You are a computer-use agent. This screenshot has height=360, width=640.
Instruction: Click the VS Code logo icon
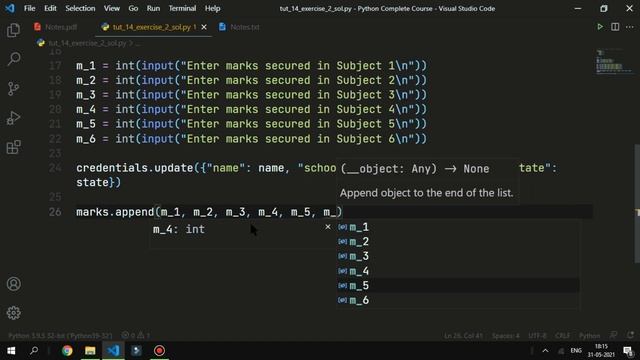(10, 8)
